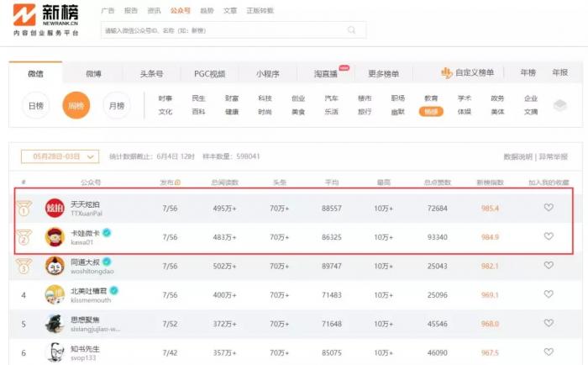
Task: Favorite 天天炫拍 with the heart icon
Action: 549,208
